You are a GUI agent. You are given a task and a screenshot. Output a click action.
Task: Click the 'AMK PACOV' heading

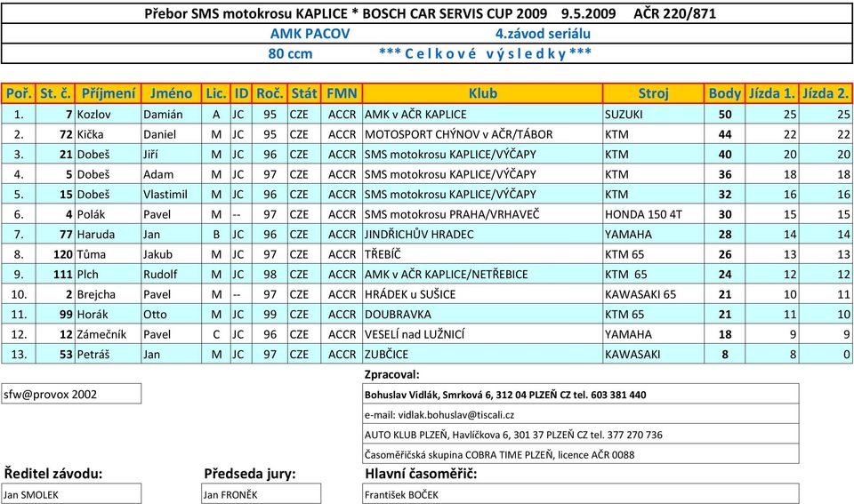click(310, 34)
